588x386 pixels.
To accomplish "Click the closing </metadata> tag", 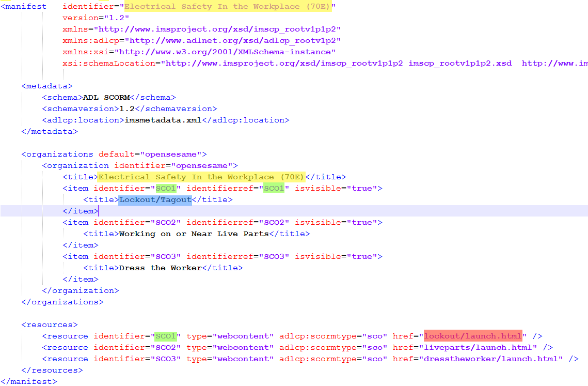I will click(49, 132).
